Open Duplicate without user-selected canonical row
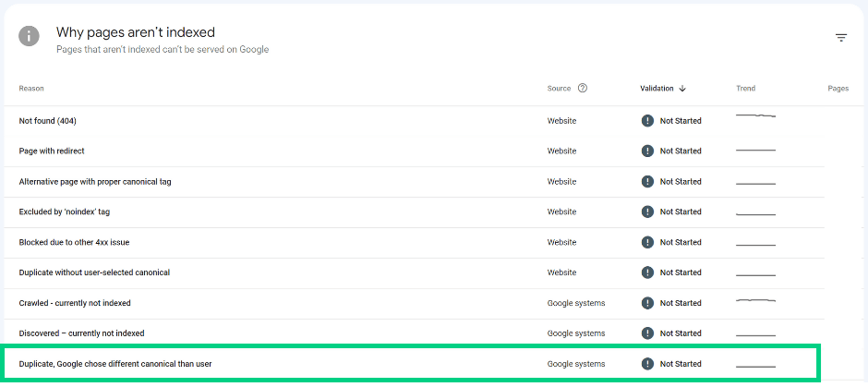868x387 pixels. pyautogui.click(x=414, y=272)
